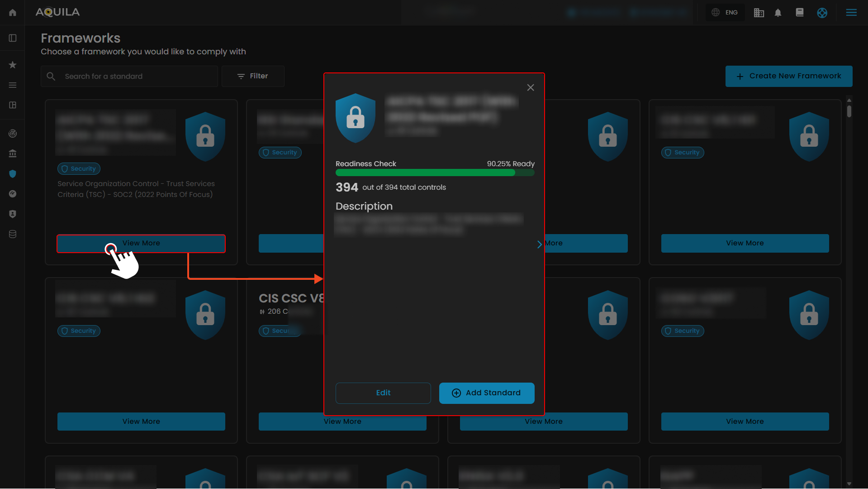
Task: Click Create New Framework button
Action: click(x=789, y=76)
